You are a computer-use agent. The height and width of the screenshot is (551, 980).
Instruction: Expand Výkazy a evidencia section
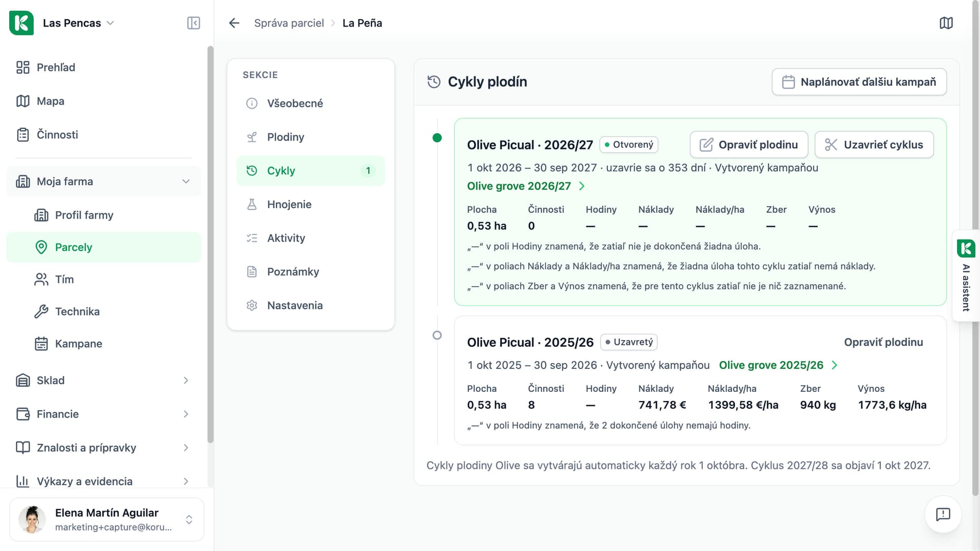(104, 481)
